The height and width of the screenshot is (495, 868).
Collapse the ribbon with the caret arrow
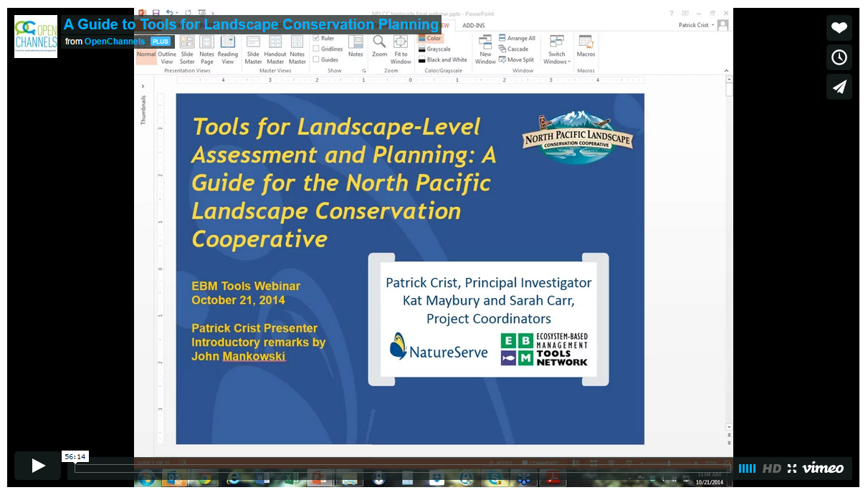pyautogui.click(x=725, y=71)
